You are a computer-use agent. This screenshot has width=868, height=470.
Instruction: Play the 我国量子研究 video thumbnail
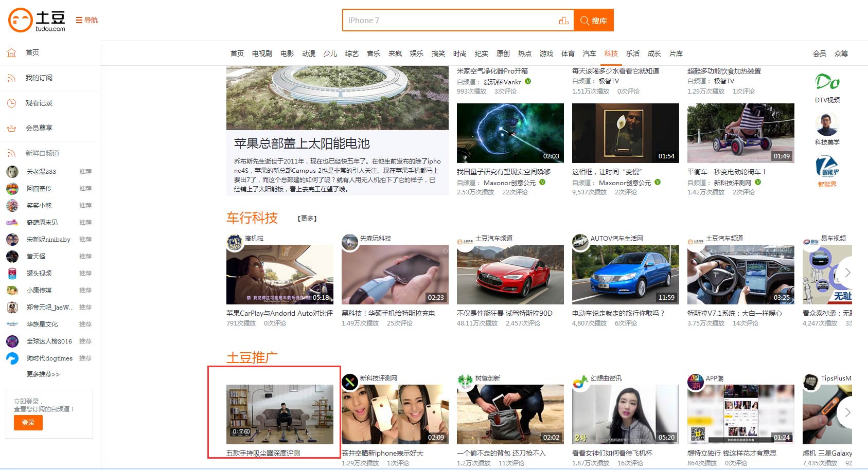point(510,133)
